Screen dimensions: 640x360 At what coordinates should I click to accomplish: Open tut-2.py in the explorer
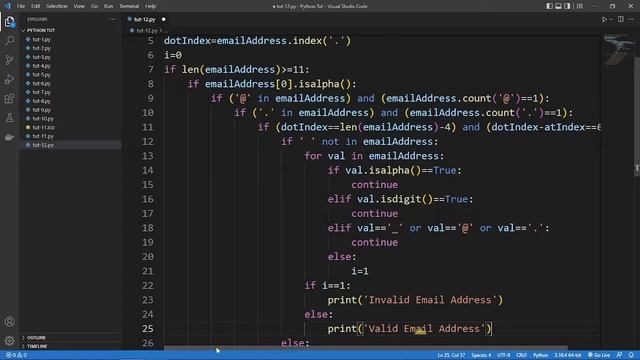click(x=41, y=49)
